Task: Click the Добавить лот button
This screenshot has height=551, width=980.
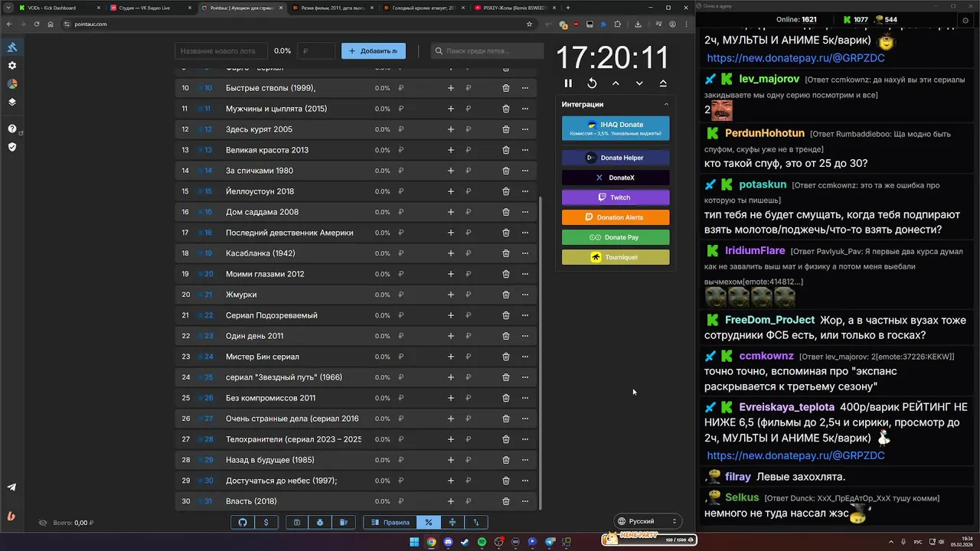Action: (374, 51)
